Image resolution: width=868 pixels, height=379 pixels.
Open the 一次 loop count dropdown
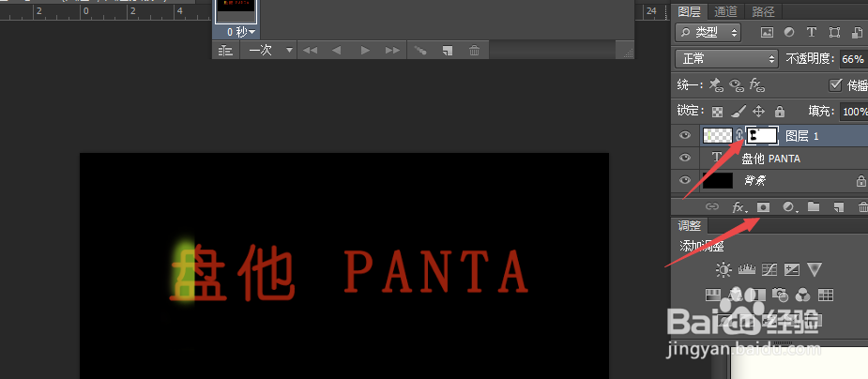[x=270, y=51]
